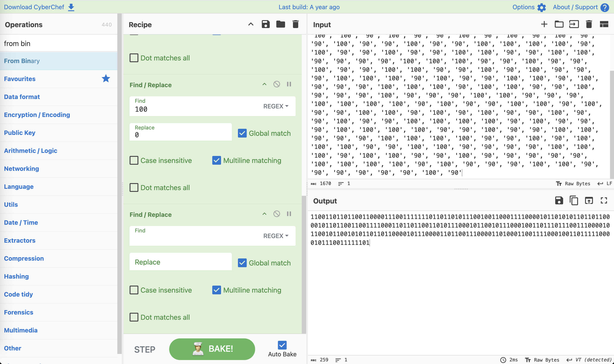This screenshot has height=364, width=614.
Task: Reset pane layout icon in Input
Action: [x=604, y=24]
